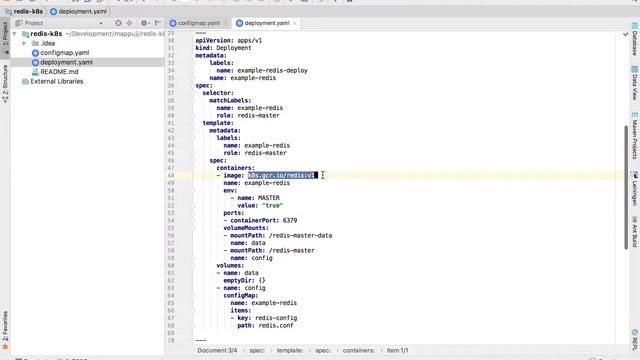Click redis-k8s in the navigation bar
The width and height of the screenshot is (640, 360).
[24, 11]
